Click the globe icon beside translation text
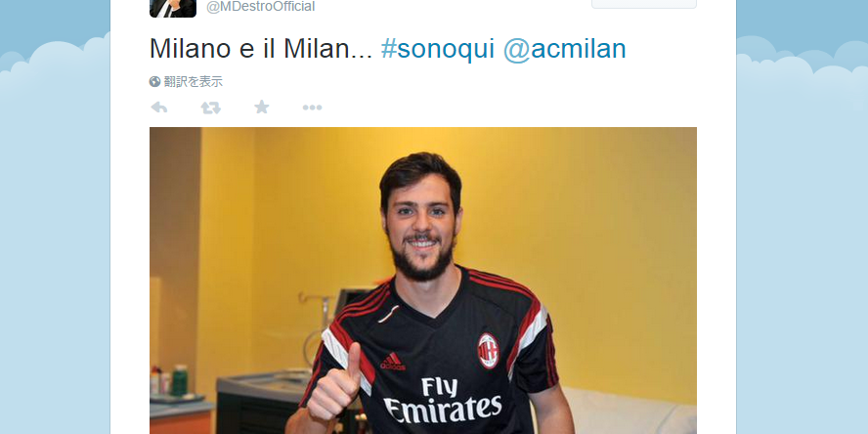Viewport: 868px width, 434px height. [155, 82]
